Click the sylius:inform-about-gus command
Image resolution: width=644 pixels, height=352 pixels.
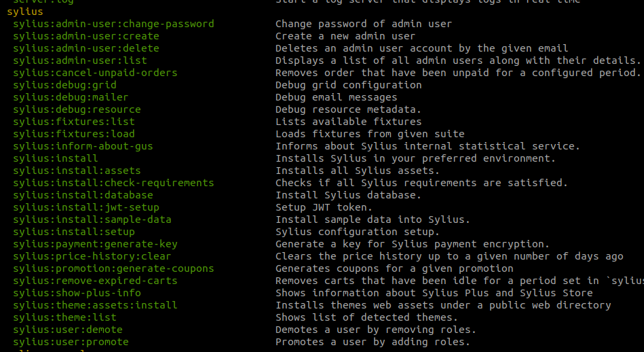[x=83, y=146]
